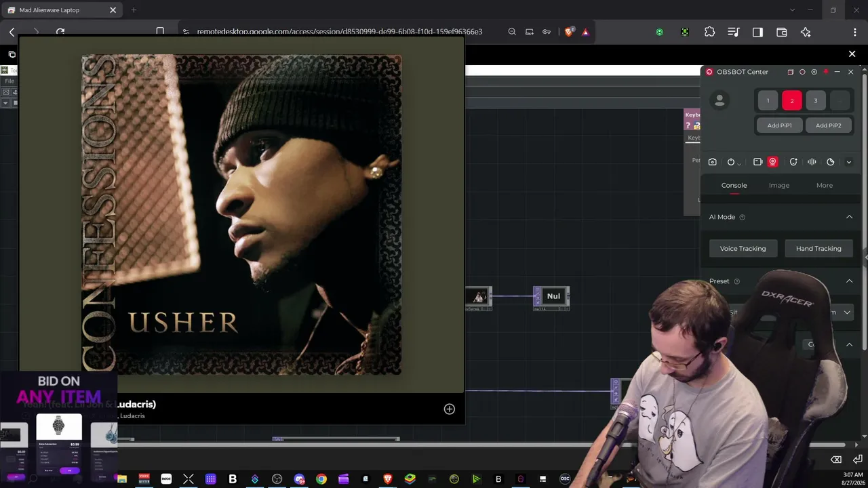Click the watch item thumbnail in bid overlay

tap(59, 426)
